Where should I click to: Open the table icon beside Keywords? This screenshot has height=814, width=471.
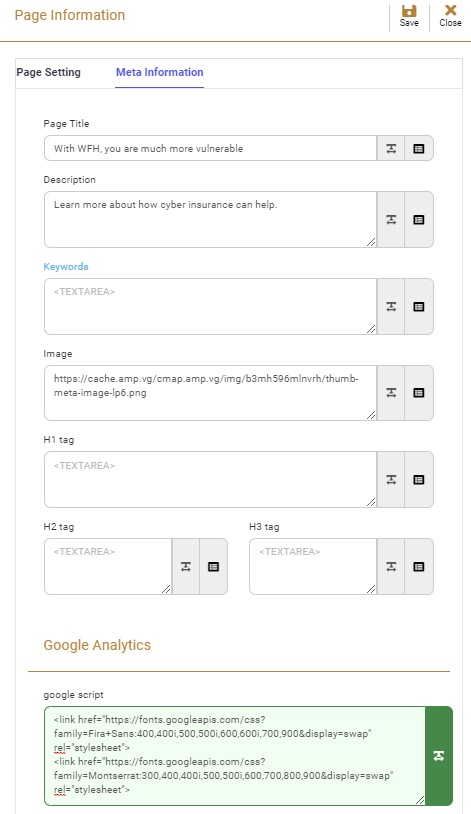tap(419, 307)
